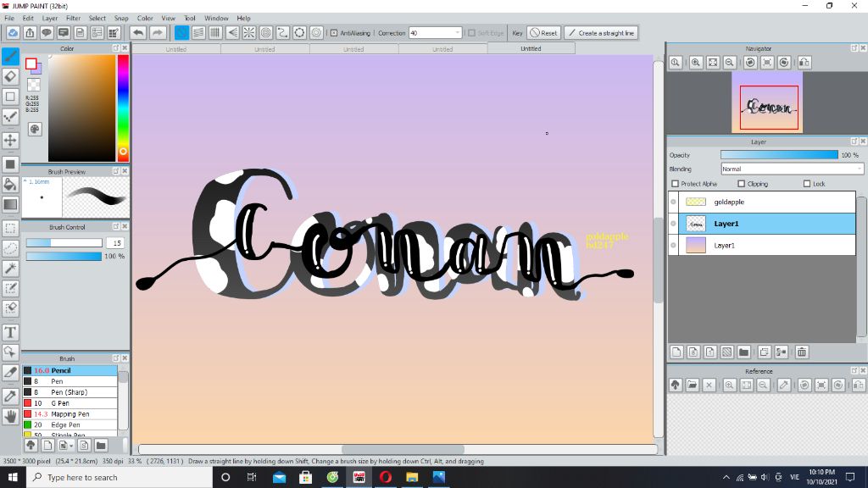Enable the grid snap icon
Screen dimensions: 868x488
pyautogui.click(x=215, y=33)
